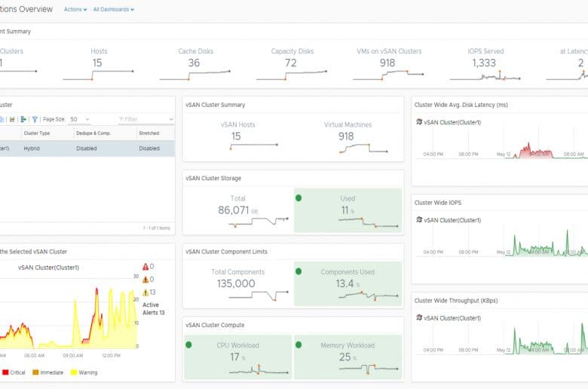
Task: Click the red critical alert triangle icon
Action: click(145, 267)
